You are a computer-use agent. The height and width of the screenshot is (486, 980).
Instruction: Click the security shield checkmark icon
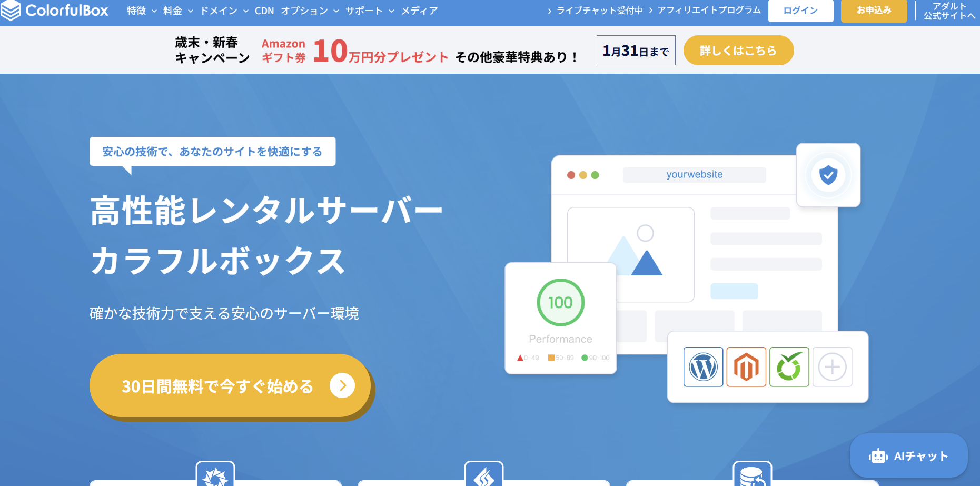click(x=828, y=175)
